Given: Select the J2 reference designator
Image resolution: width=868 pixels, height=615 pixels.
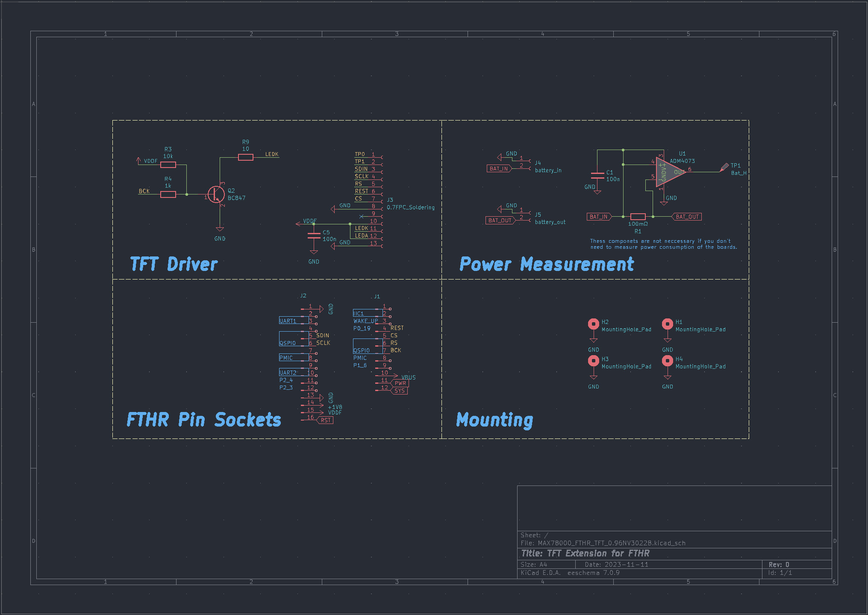Looking at the screenshot, I should pos(303,296).
